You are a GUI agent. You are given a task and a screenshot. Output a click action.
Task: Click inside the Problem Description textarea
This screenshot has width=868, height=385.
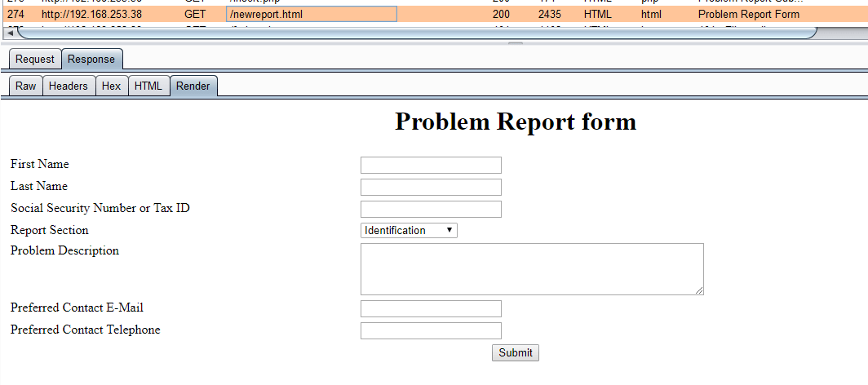coord(532,268)
